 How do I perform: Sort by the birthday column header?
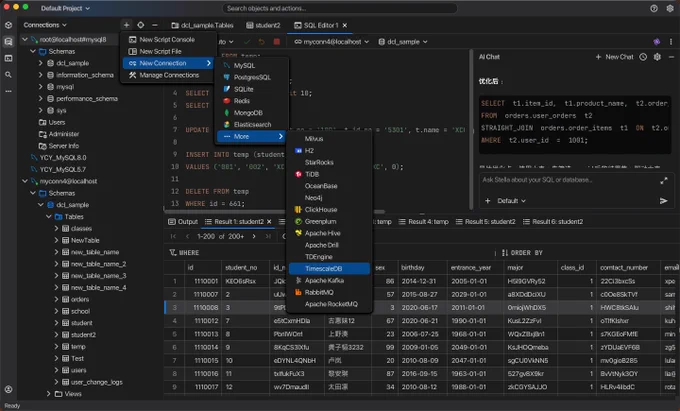(x=413, y=267)
